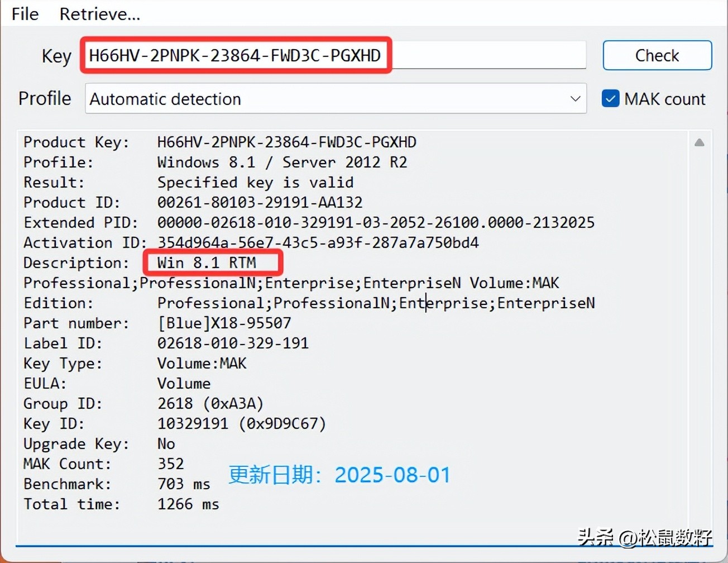Click the Key Type Volume:MAK value
This screenshot has width=728, height=563.
coord(202,364)
